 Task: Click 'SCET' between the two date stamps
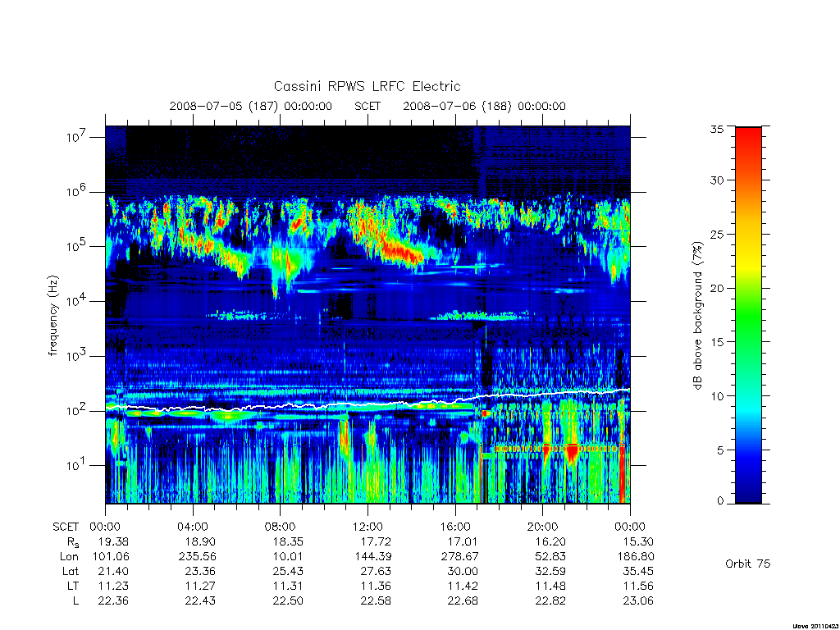pyautogui.click(x=367, y=106)
